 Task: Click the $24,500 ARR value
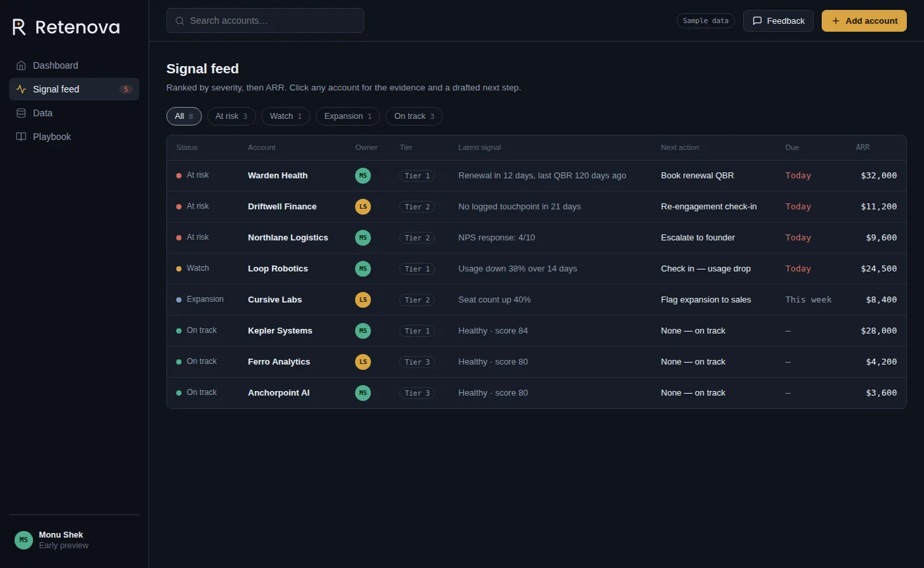[x=879, y=269]
